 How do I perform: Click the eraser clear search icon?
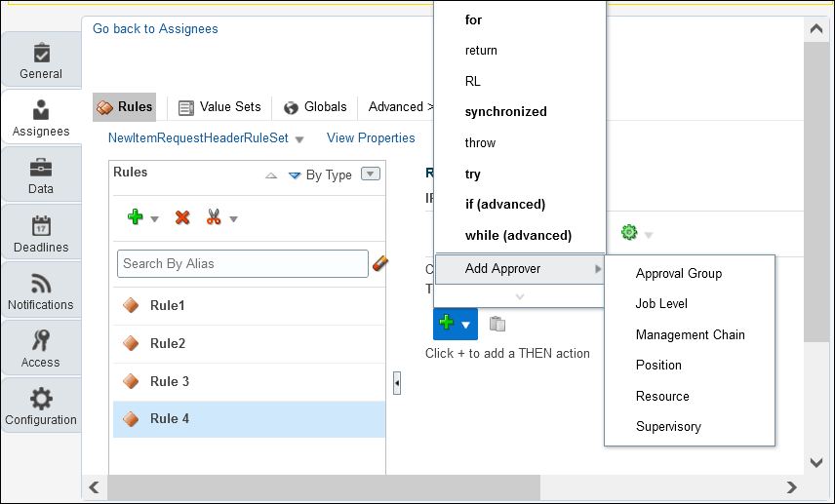pyautogui.click(x=380, y=263)
